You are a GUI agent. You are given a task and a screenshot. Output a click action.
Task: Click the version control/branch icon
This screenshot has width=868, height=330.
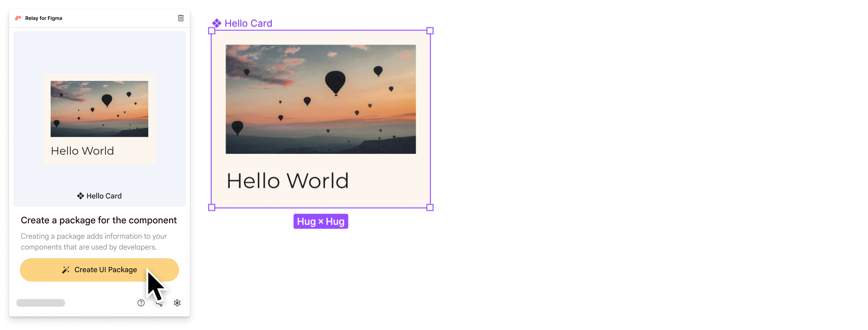point(159,303)
